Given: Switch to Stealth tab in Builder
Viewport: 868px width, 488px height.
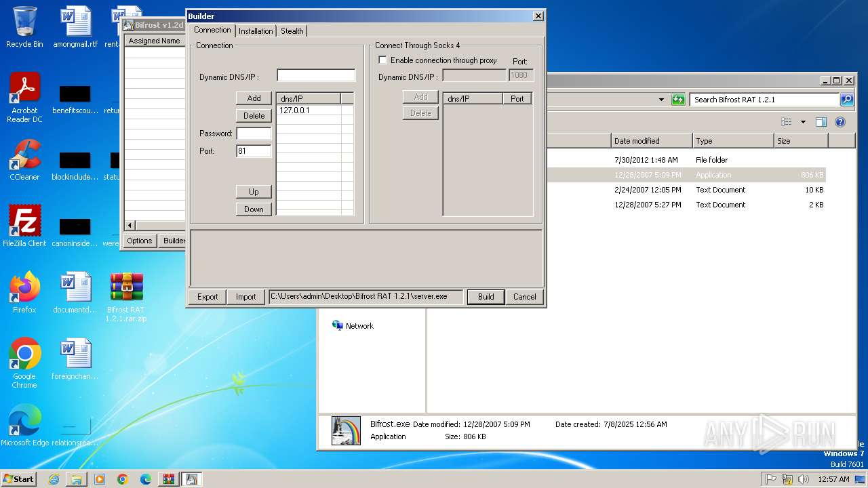Looking at the screenshot, I should [x=292, y=31].
